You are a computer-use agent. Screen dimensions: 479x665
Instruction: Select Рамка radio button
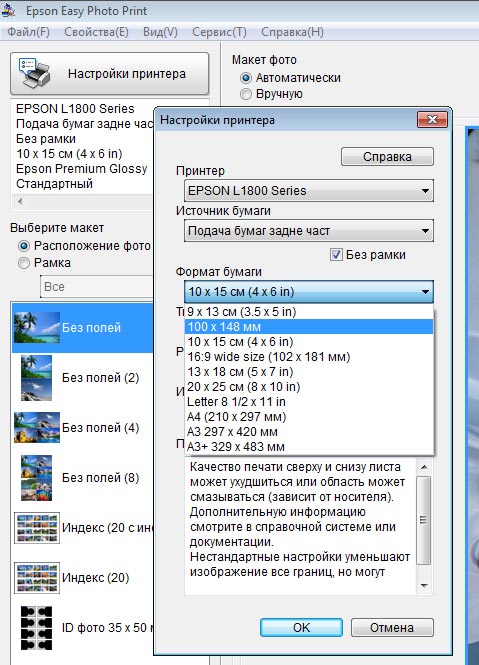coord(24,263)
